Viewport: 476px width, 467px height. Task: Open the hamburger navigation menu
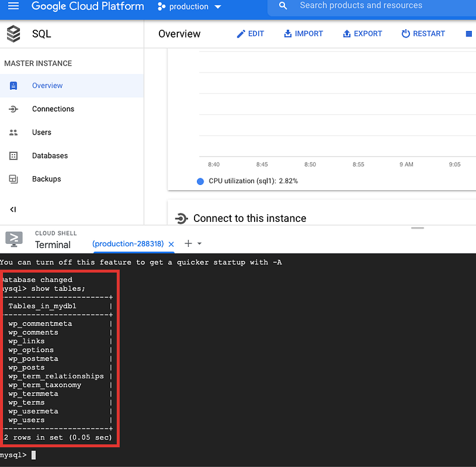click(x=13, y=6)
